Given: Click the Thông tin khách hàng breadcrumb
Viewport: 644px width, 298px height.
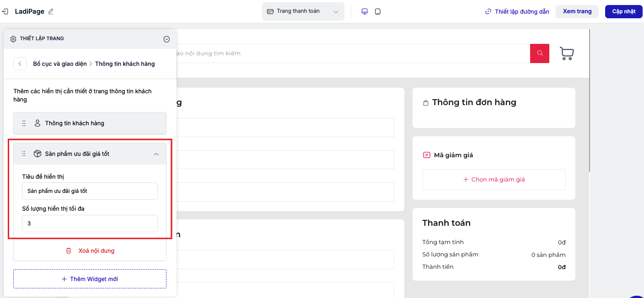Looking at the screenshot, I should [125, 64].
